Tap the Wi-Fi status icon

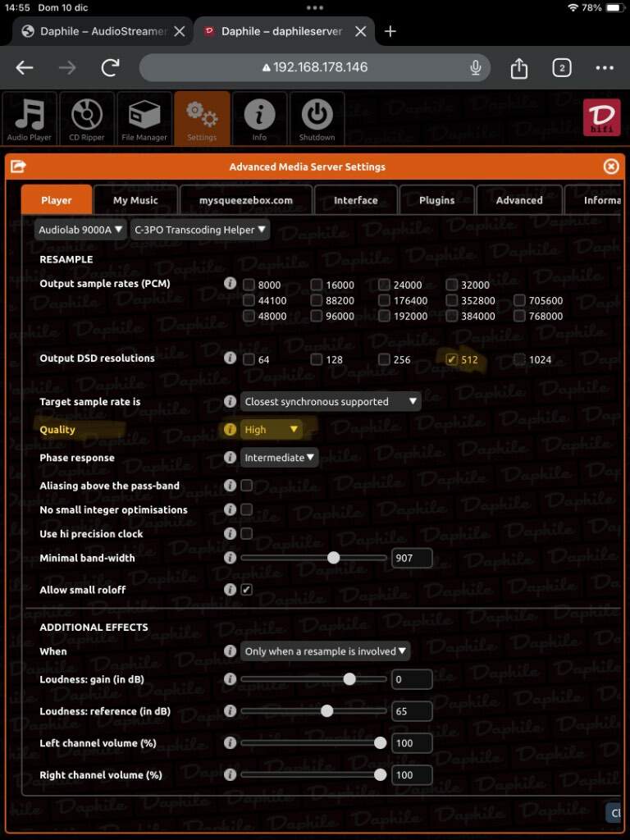[573, 8]
